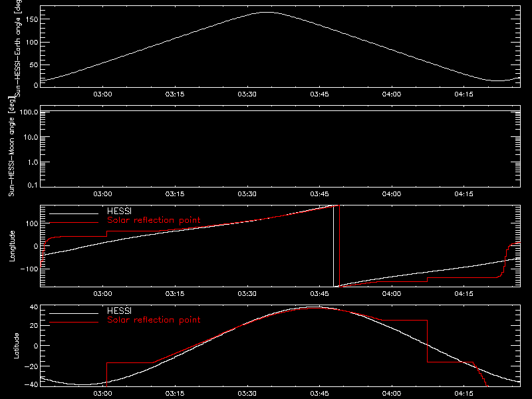Click the white HESSI legend line sample in Longitude plot

pos(74,213)
